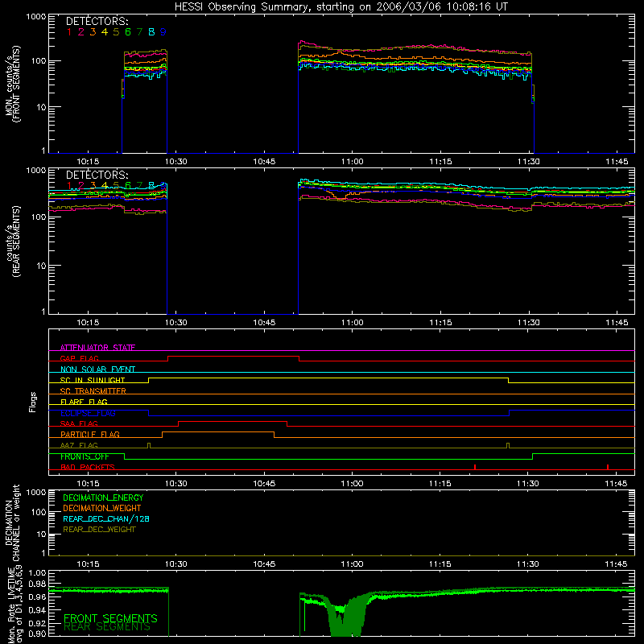Viewport: 644px width, 644px height.
Task: Click the vertical Flags axis title
Action: [33, 402]
